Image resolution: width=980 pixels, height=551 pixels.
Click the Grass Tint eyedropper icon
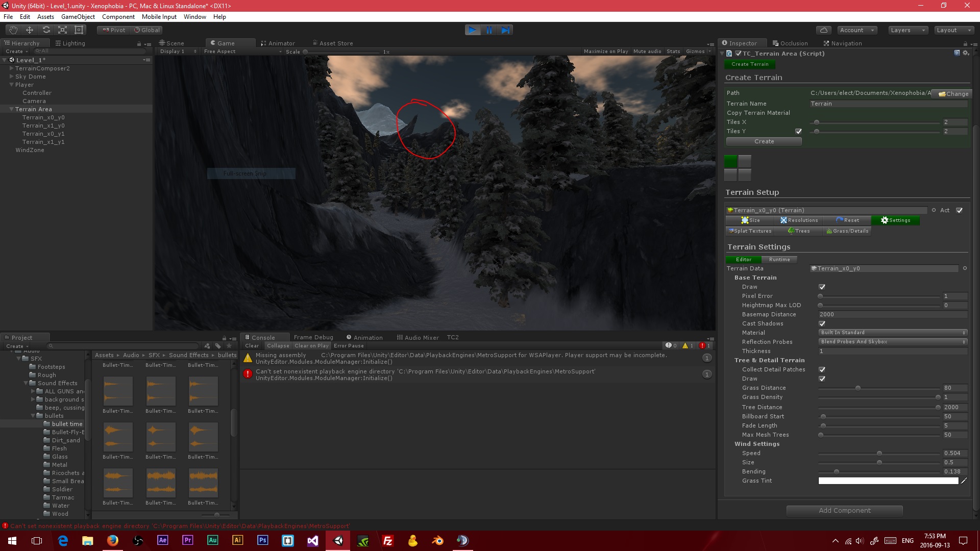click(x=964, y=481)
